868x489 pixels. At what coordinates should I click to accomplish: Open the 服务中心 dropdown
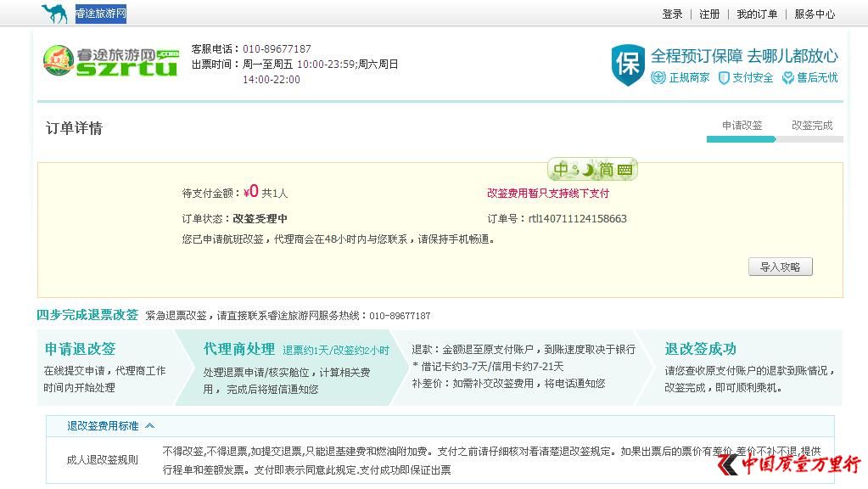(x=814, y=14)
